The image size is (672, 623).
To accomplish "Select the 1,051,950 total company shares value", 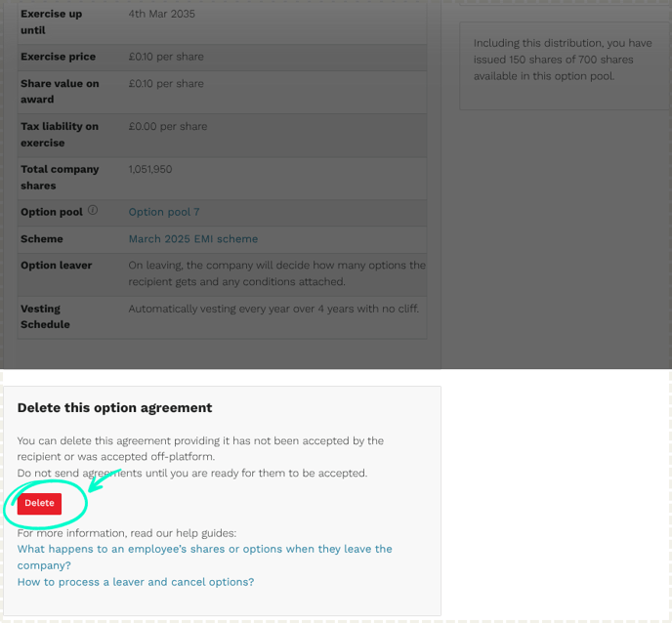I will (x=150, y=169).
